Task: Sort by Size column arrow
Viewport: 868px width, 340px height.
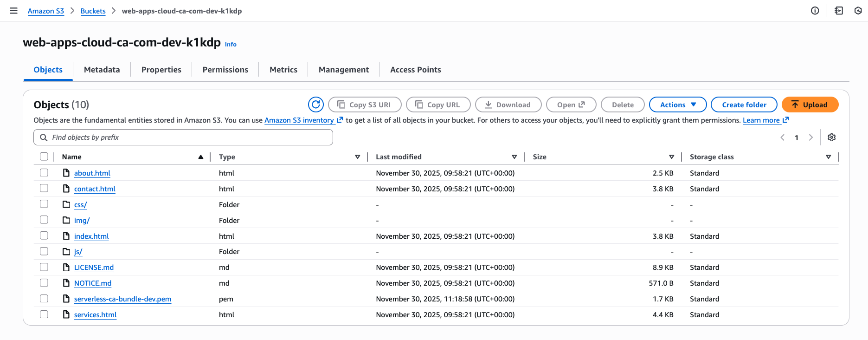Action: pos(672,157)
